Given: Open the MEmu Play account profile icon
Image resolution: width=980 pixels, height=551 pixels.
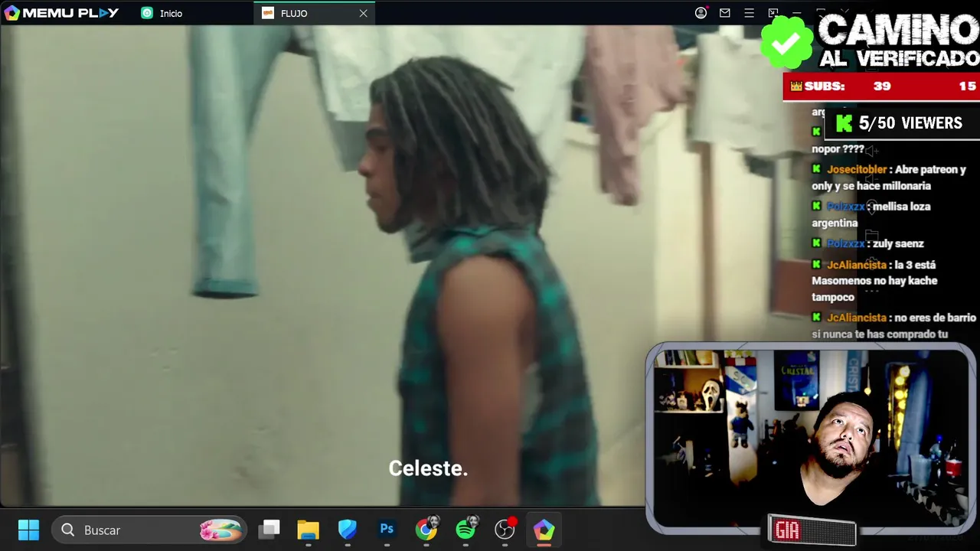Looking at the screenshot, I should coord(701,13).
